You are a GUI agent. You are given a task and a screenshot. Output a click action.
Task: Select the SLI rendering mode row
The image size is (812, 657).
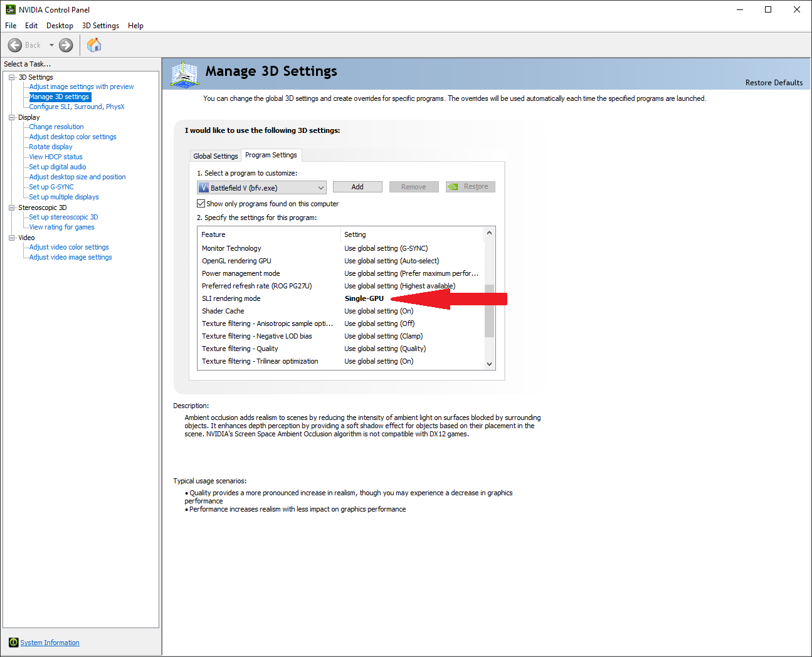pos(340,298)
